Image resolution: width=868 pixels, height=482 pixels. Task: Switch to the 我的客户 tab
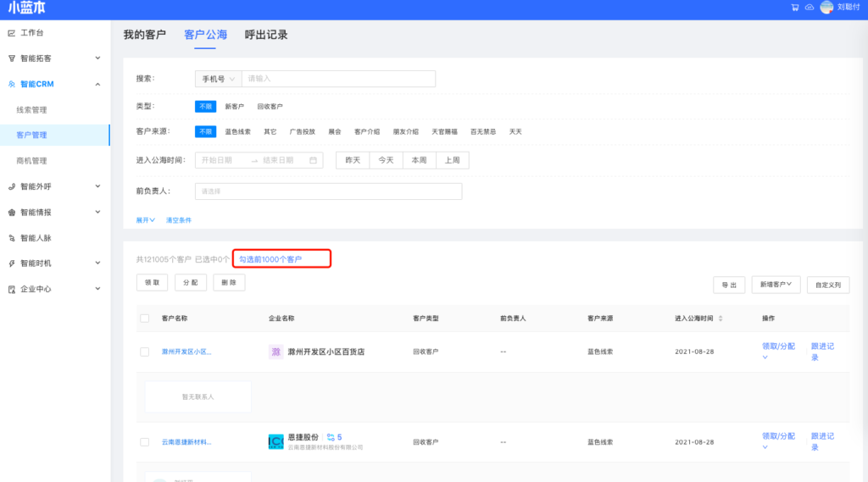click(x=144, y=35)
